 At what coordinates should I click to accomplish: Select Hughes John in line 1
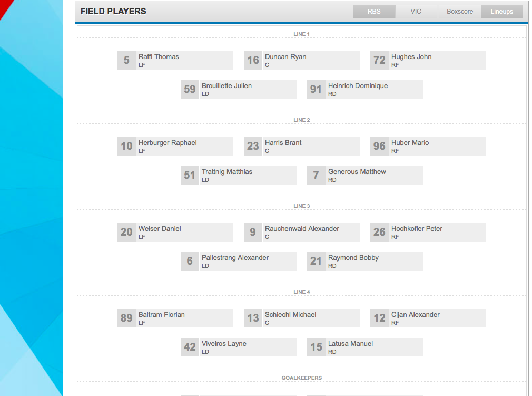(411, 57)
